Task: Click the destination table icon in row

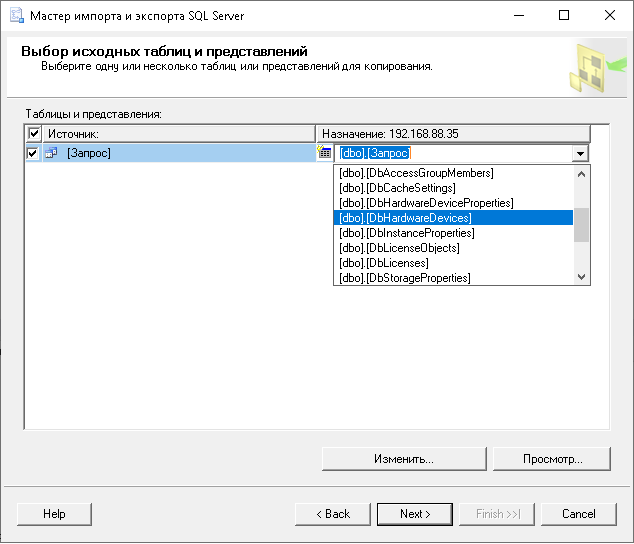Action: [x=324, y=153]
